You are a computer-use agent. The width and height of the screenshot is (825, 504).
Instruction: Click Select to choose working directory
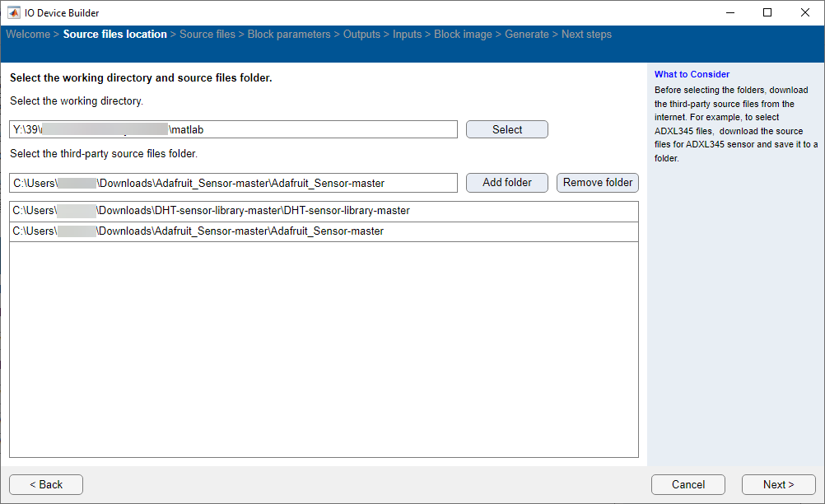(x=506, y=128)
